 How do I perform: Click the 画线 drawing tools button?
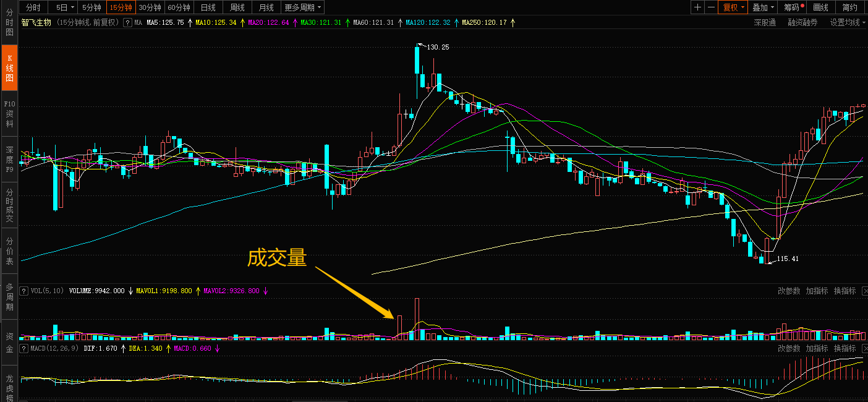point(821,7)
